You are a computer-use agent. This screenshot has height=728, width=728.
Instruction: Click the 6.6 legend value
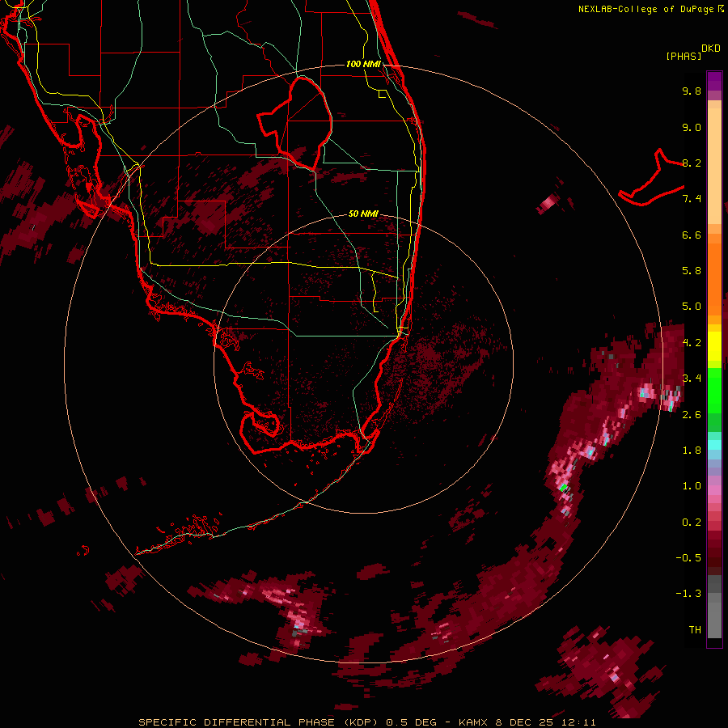[x=692, y=235]
